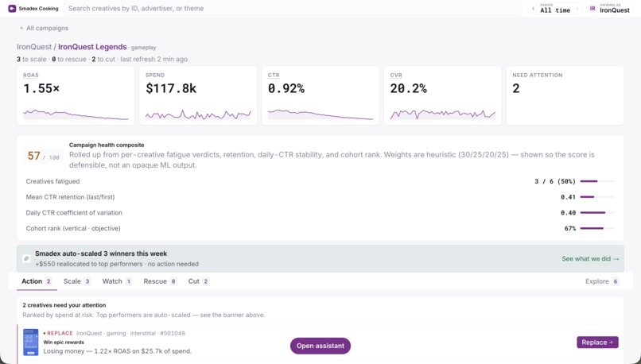641x364 pixels.
Task: Go back to All campaigns
Action: (44, 28)
